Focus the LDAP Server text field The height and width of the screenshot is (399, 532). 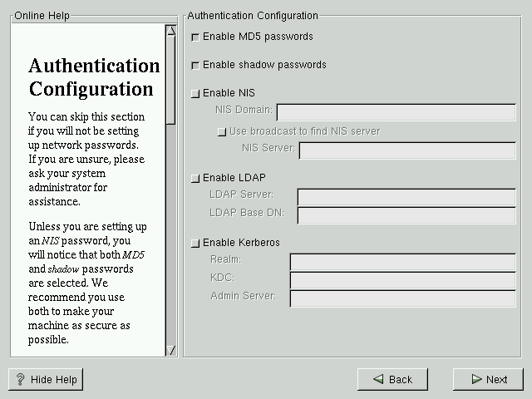click(406, 197)
